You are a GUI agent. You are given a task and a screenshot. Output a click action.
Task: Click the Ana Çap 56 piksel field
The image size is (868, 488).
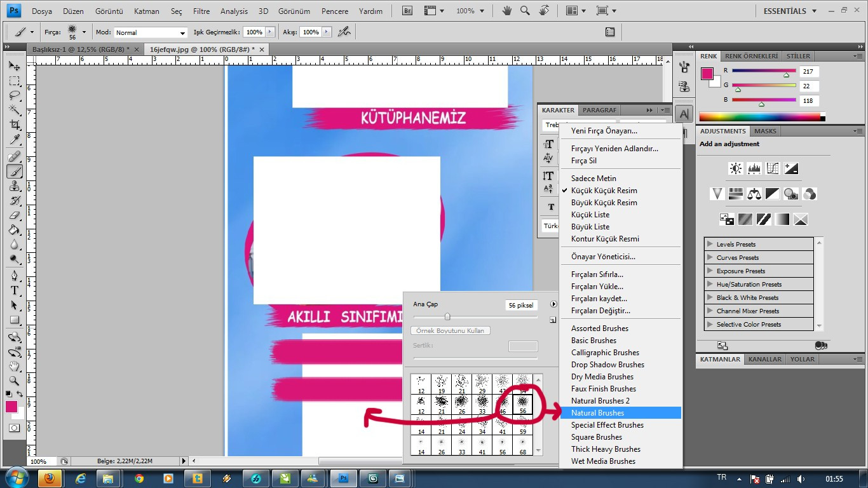pyautogui.click(x=522, y=305)
